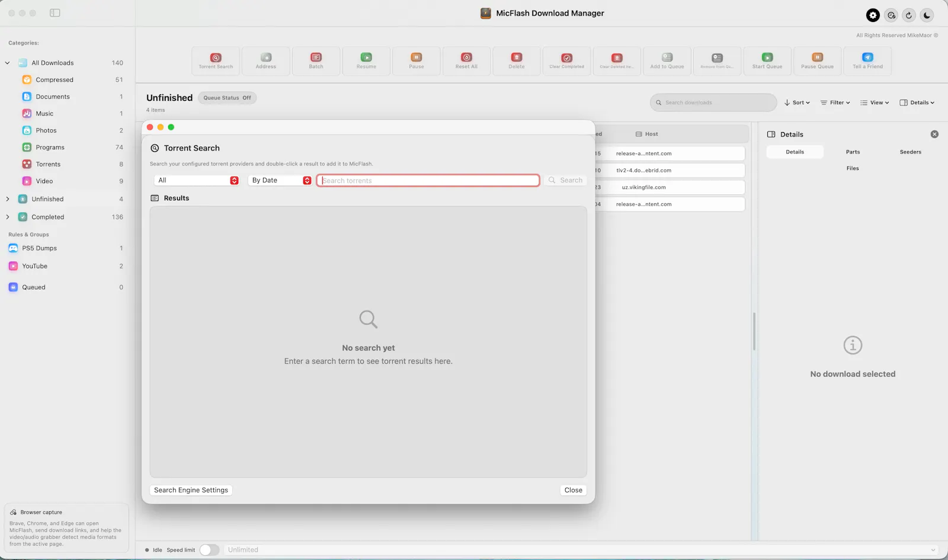Click the Pause Queue toolbar icon

point(817,61)
